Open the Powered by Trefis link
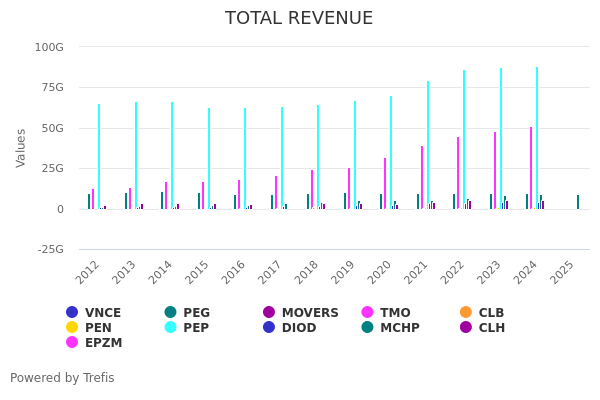 click(x=62, y=378)
